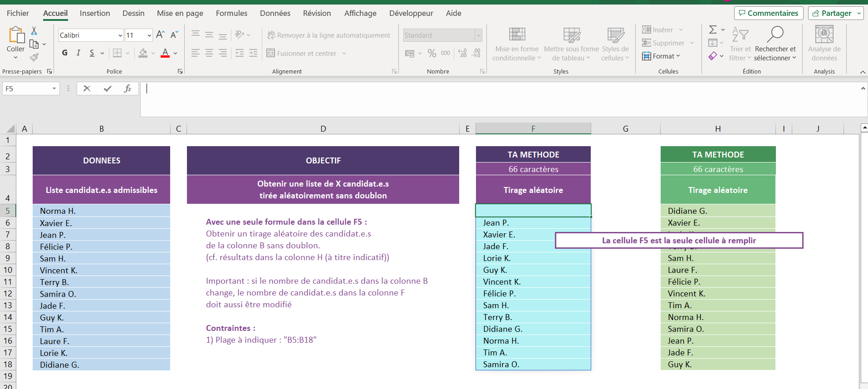Switch to the Insertion tab

tap(95, 13)
